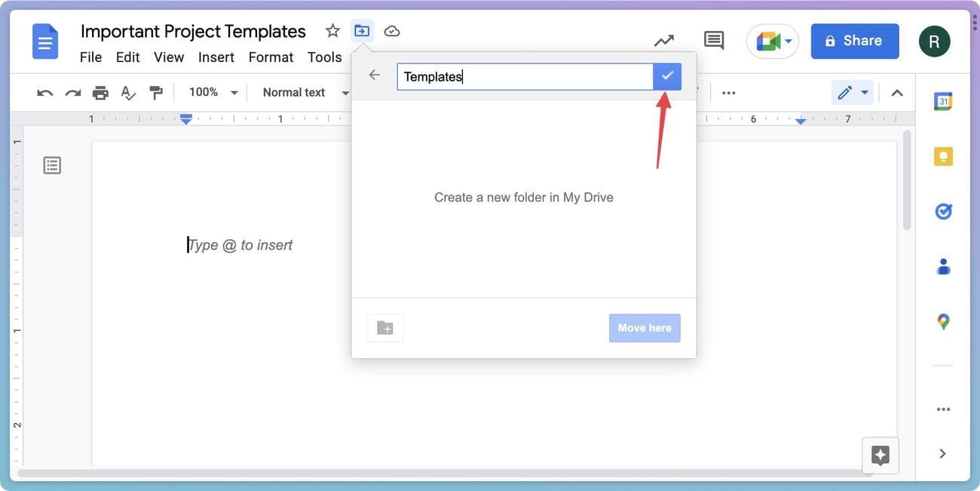Open the editing mode pencil dropdown
Screen dimensions: 980x491
[x=853, y=93]
